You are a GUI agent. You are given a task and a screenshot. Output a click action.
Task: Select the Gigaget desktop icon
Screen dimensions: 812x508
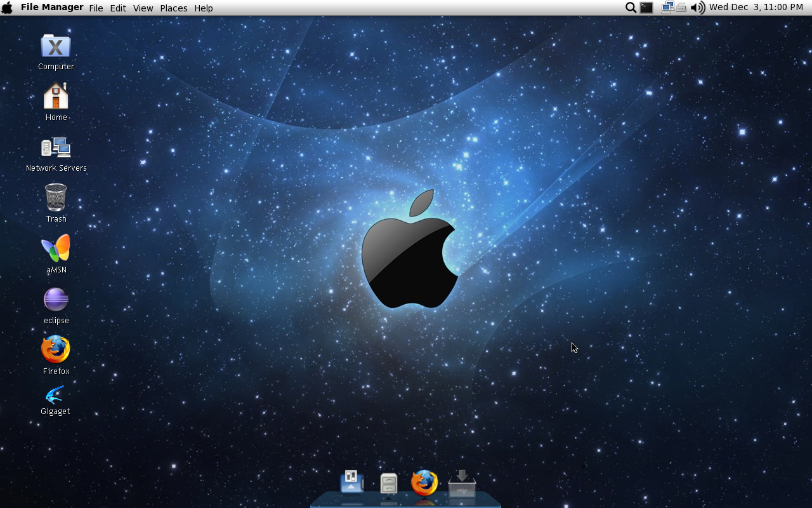point(55,396)
